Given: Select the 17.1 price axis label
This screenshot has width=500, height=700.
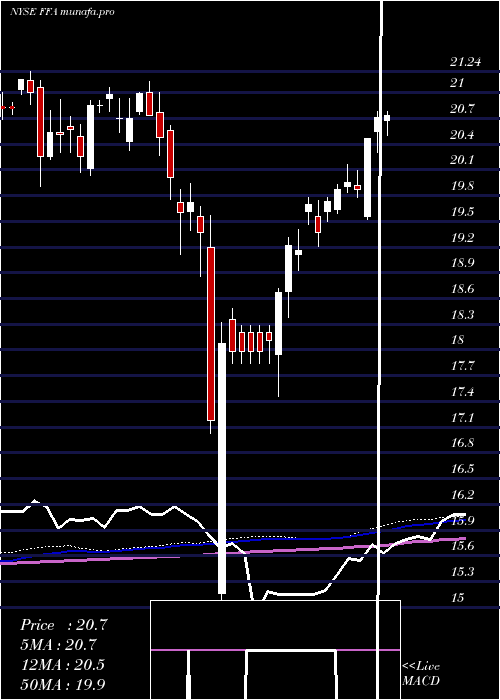Looking at the screenshot, I should point(462,417).
